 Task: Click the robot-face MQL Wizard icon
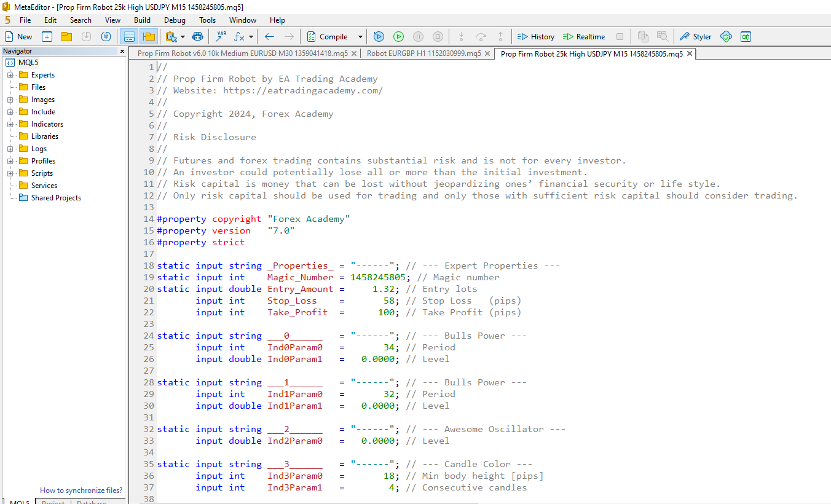pos(197,37)
